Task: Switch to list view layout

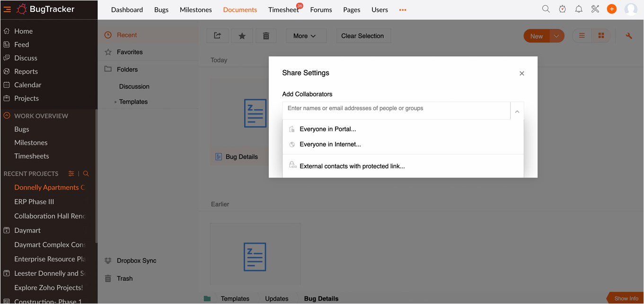Action: 582,36
